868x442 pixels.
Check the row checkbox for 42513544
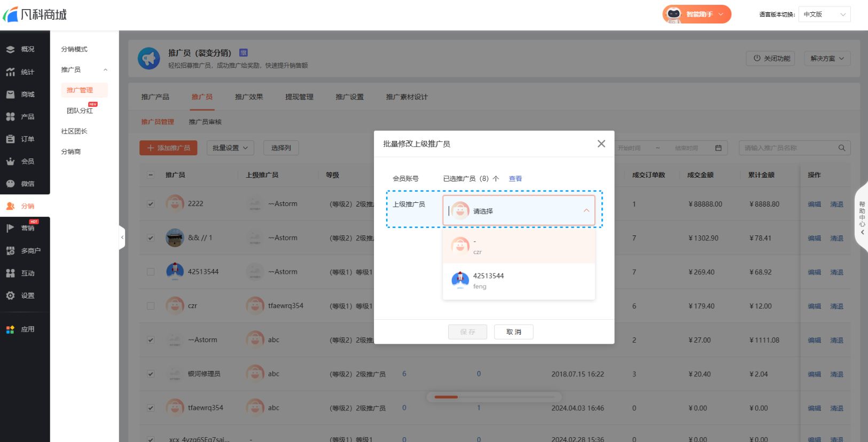coord(151,272)
